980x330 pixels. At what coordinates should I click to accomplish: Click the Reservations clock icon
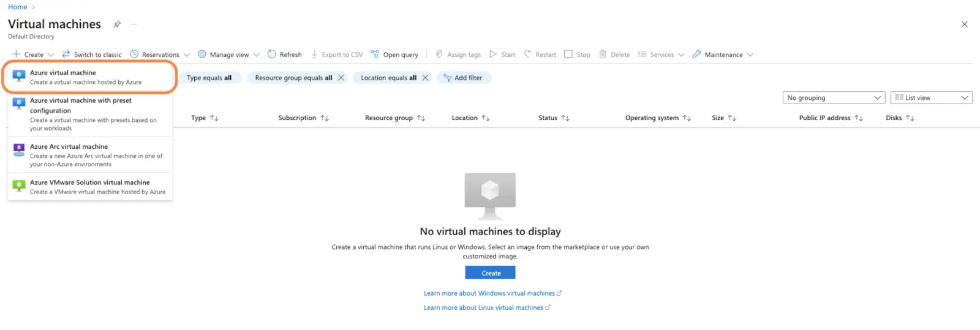[x=134, y=54]
